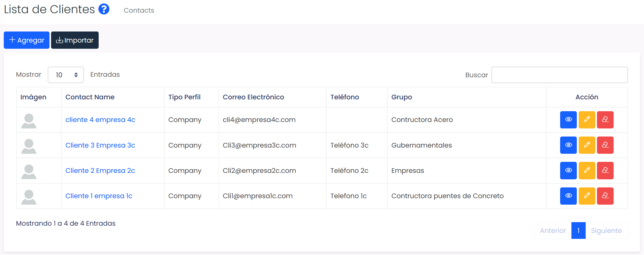Click the Importar button

coord(75,40)
